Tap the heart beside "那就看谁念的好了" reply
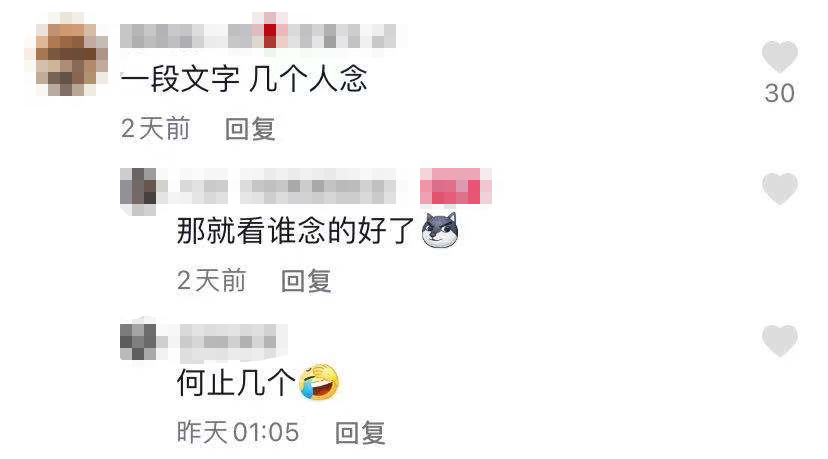828x459 pixels. tap(779, 188)
